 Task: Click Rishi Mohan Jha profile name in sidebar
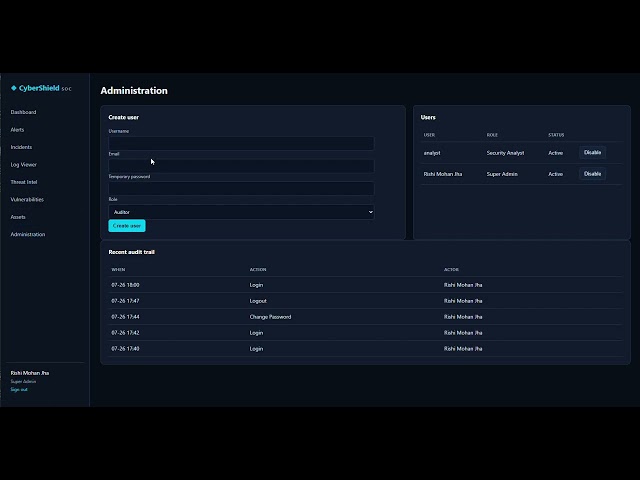click(30, 373)
